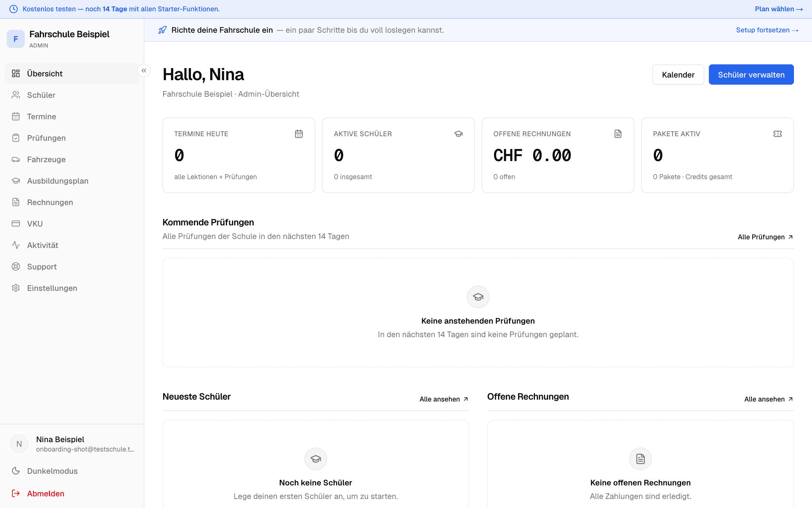Click the graduation cap icon on Aktive Schüler card
812x508 pixels.
458,134
